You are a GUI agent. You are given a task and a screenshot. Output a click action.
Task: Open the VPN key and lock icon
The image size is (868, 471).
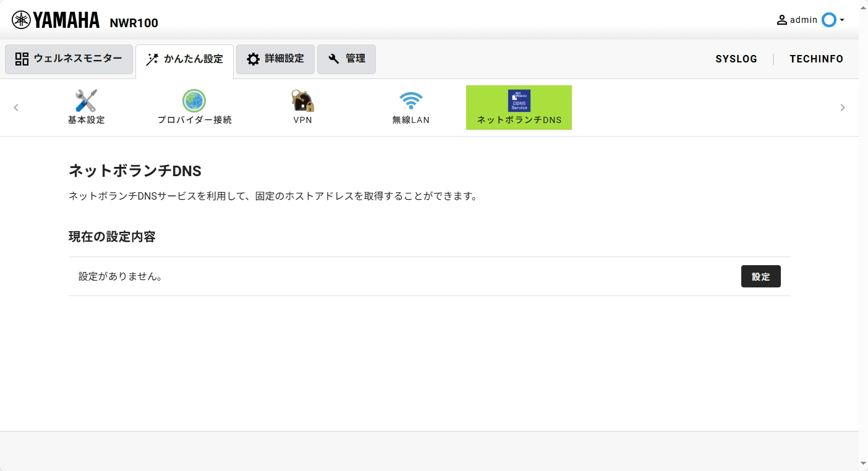point(302,101)
